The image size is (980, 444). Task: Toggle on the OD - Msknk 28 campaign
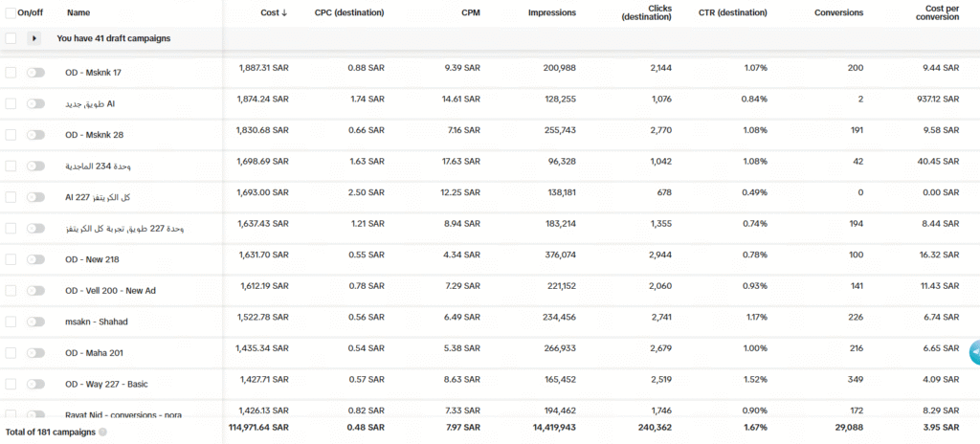point(35,135)
